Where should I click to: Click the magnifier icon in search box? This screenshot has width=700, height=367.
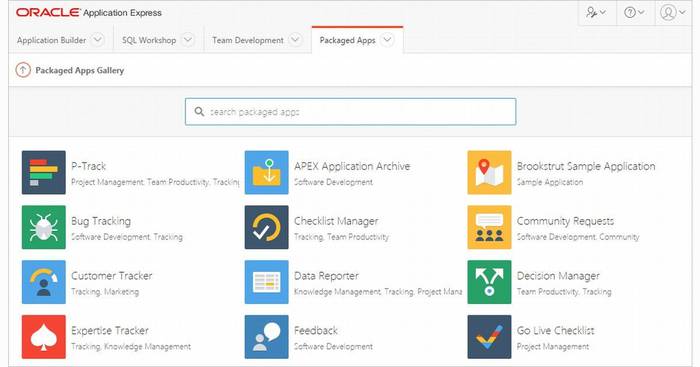[x=199, y=112]
